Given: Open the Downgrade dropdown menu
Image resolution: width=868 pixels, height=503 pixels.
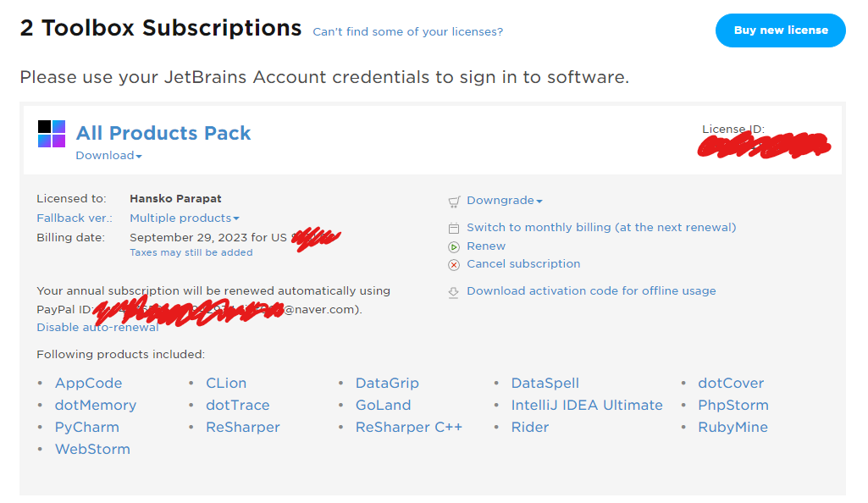Looking at the screenshot, I should tap(505, 201).
